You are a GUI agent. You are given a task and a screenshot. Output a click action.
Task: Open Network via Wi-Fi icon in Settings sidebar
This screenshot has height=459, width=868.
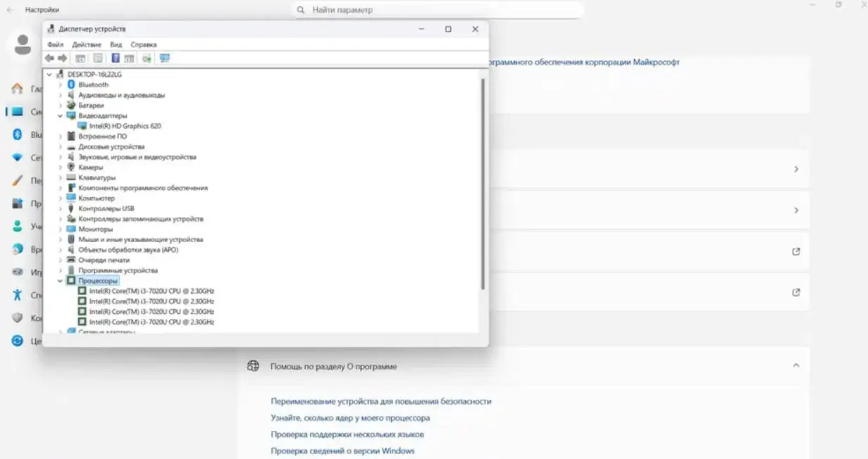(x=17, y=158)
